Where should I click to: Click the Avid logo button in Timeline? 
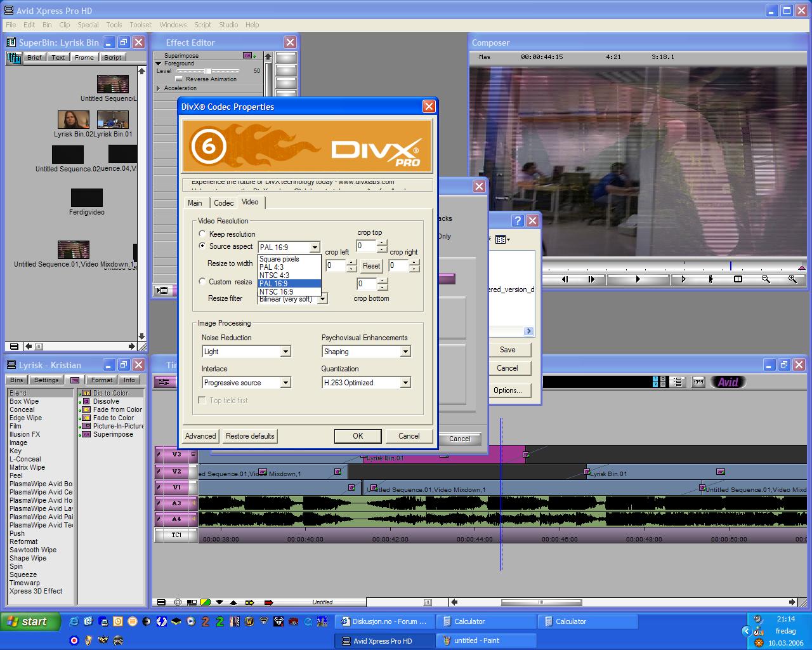[728, 382]
